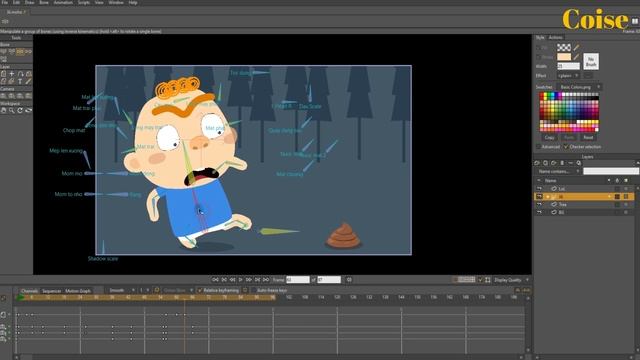
Task: Play the animation
Action: pyautogui.click(x=240, y=280)
